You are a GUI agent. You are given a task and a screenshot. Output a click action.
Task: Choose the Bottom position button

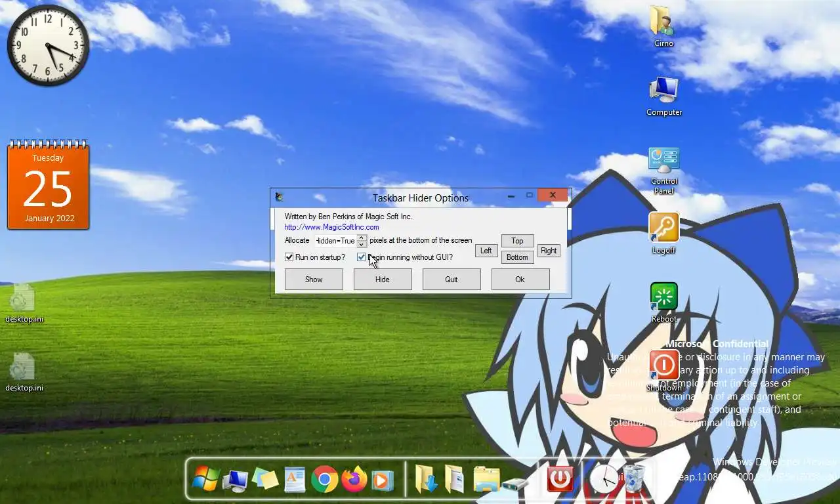[517, 257]
